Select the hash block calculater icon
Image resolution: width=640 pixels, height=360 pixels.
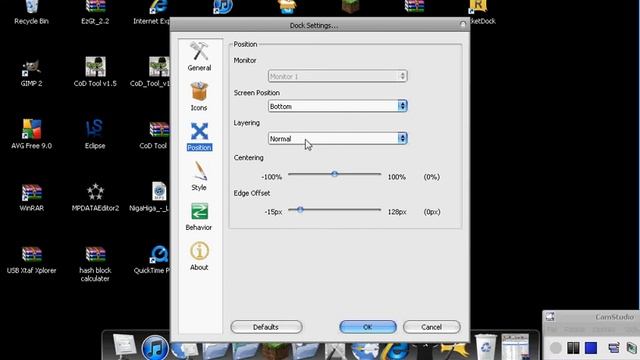[x=95, y=264]
